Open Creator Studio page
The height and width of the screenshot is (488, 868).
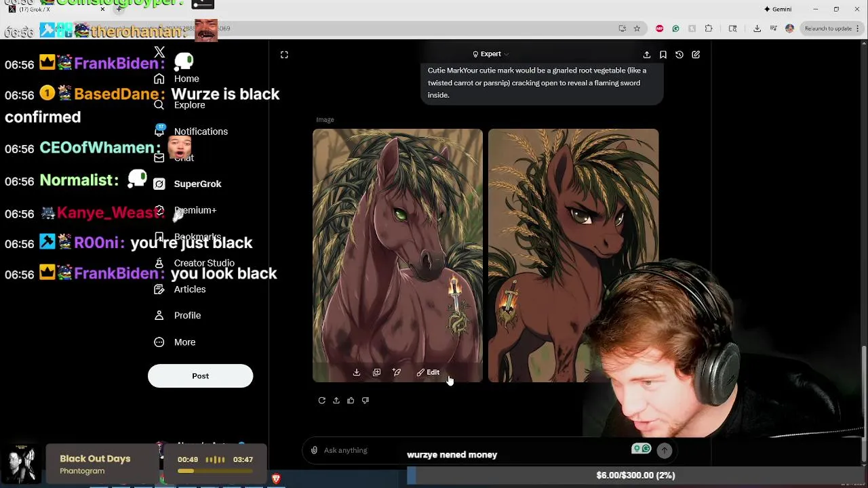click(x=194, y=263)
